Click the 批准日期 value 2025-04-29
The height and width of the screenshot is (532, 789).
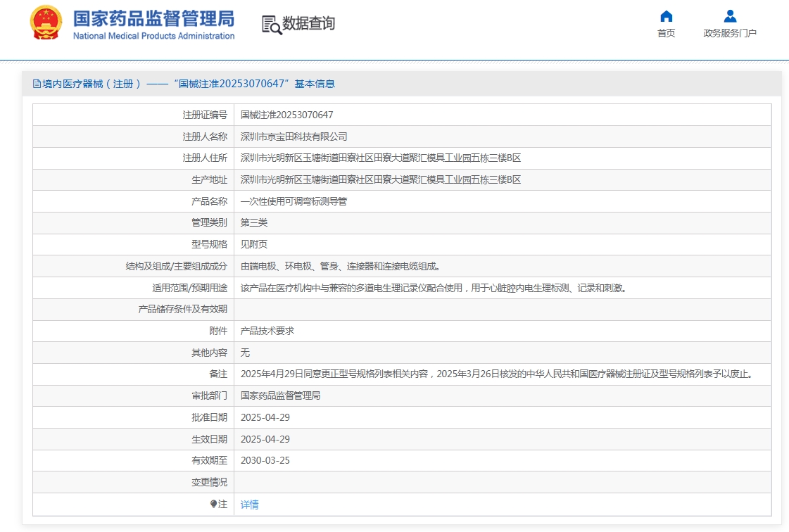pyautogui.click(x=265, y=417)
